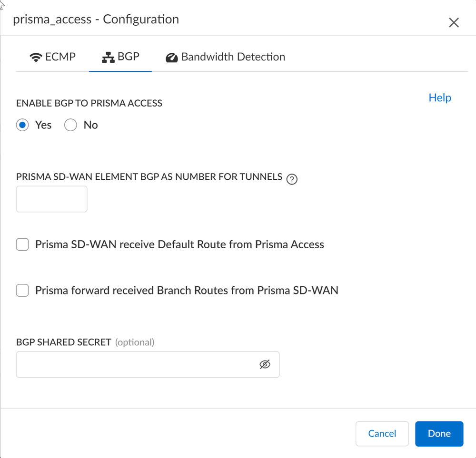Close the prisma_access Configuration dialog
This screenshot has width=476, height=458.
454,22
